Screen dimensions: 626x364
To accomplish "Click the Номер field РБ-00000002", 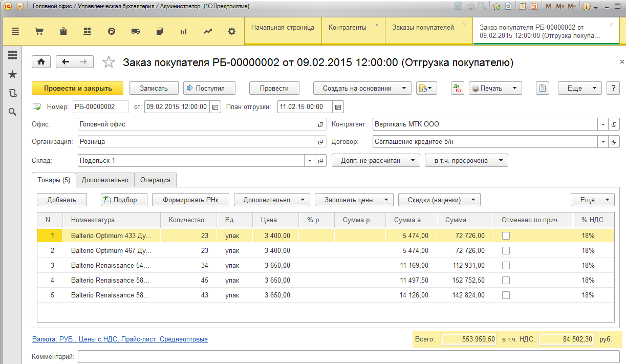I will coord(100,107).
